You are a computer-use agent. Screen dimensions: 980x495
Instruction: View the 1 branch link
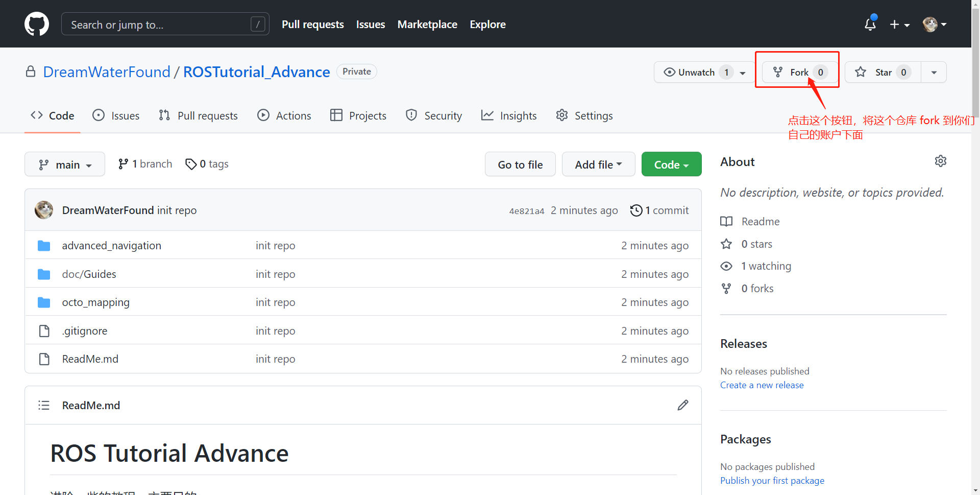pos(145,164)
